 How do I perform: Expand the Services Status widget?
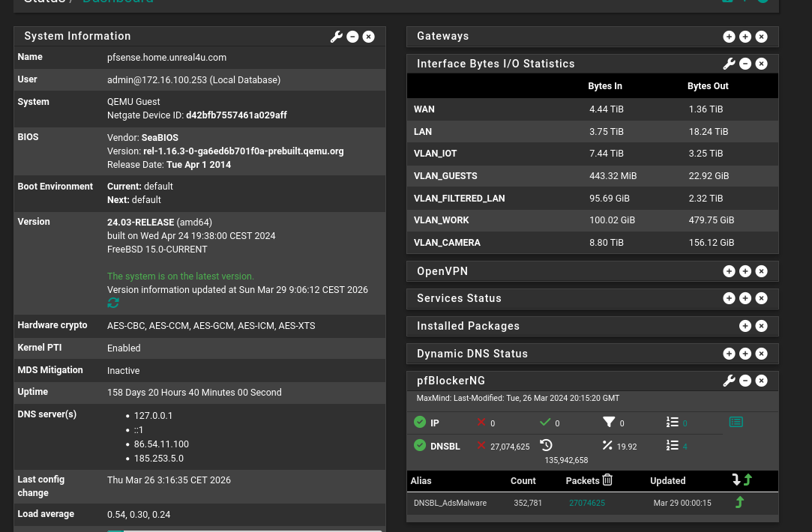coord(745,297)
